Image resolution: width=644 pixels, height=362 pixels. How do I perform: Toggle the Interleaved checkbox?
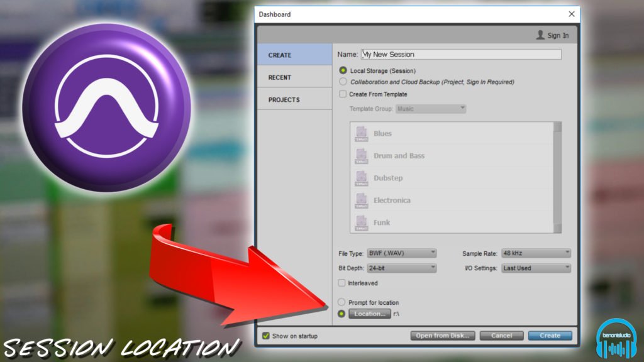click(341, 283)
